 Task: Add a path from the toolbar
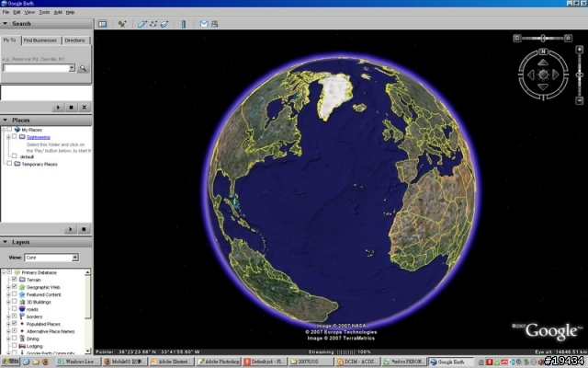point(153,24)
